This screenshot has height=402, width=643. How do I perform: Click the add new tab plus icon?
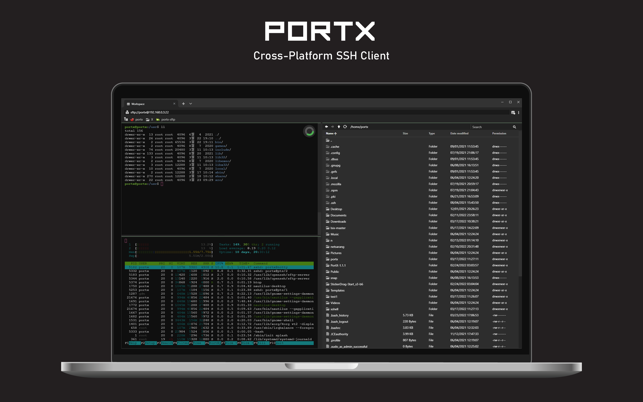[x=183, y=104]
